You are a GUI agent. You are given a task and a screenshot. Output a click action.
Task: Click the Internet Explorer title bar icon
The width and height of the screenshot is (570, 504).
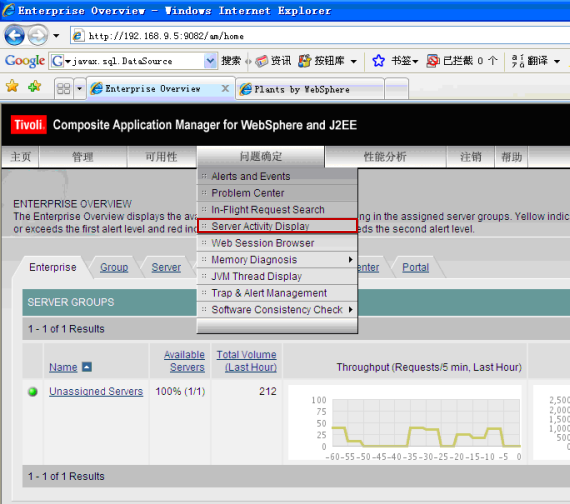8,10
